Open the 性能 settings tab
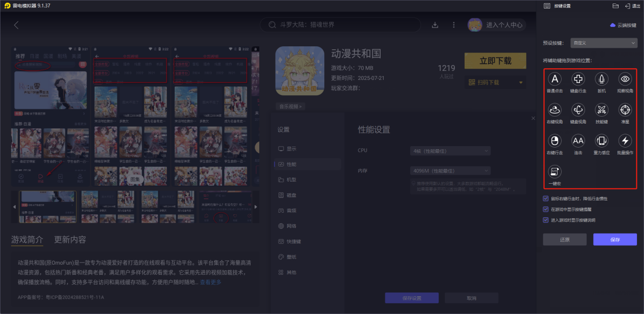 click(x=306, y=164)
